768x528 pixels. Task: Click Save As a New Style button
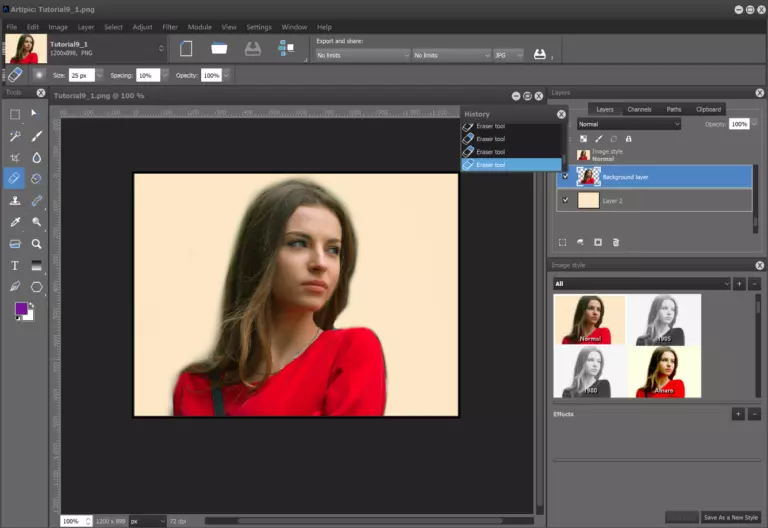730,517
